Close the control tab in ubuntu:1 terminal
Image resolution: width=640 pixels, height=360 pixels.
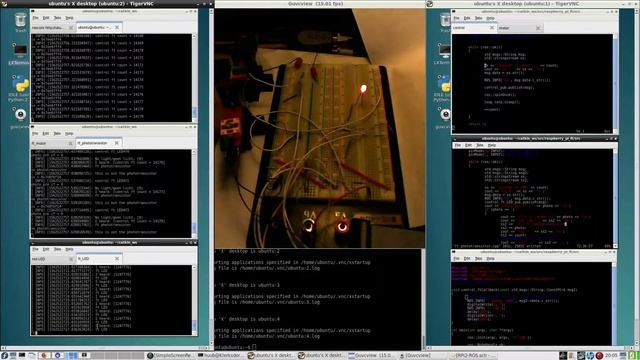tap(491, 28)
